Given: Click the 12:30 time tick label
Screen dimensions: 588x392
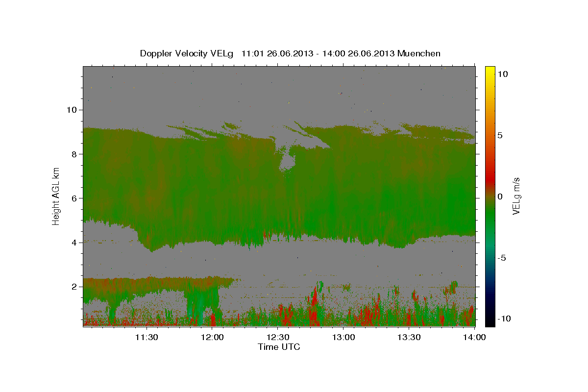Looking at the screenshot, I should point(278,337).
